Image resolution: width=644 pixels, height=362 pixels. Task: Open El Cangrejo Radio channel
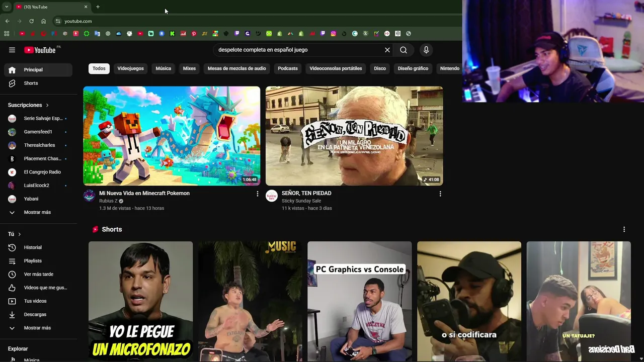tap(38, 172)
